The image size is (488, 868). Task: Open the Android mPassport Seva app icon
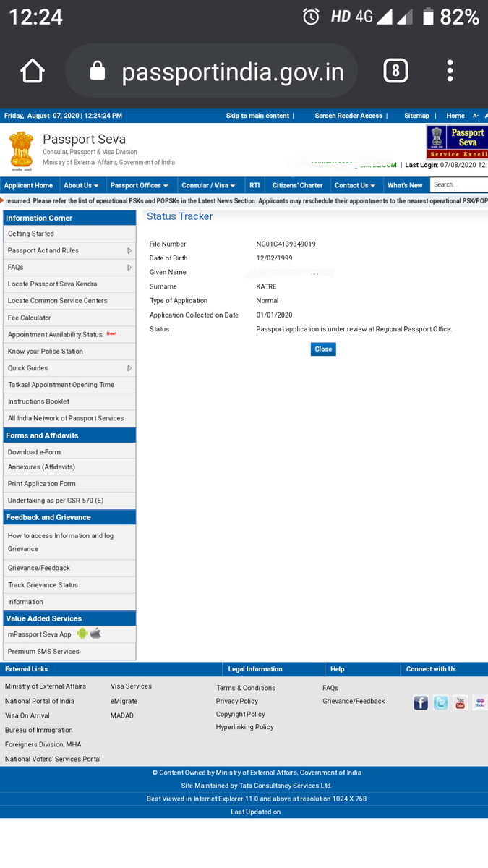82,634
